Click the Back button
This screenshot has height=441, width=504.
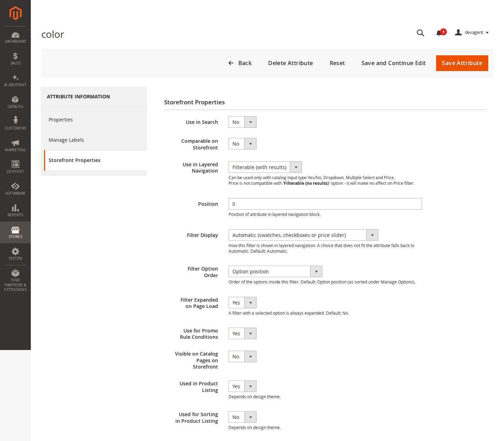click(240, 63)
